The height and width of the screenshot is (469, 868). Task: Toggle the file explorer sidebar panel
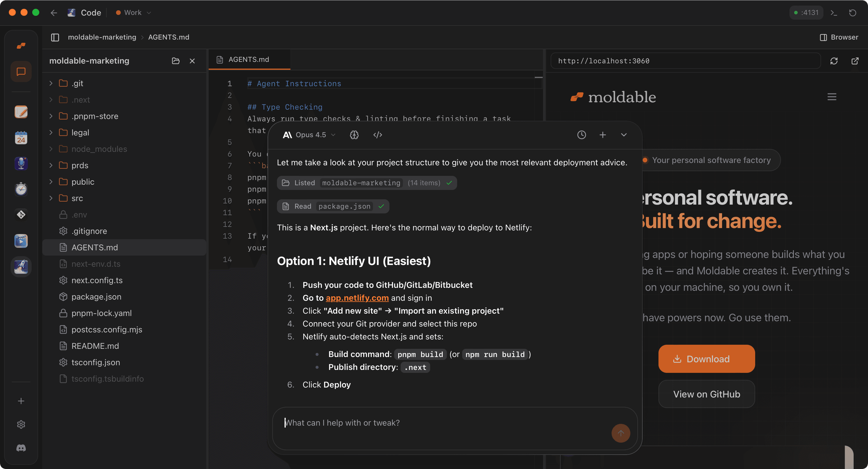(55, 38)
